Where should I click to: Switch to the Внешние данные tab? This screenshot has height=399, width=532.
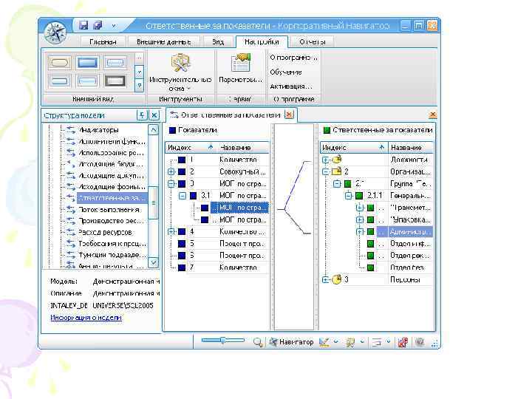tap(163, 42)
